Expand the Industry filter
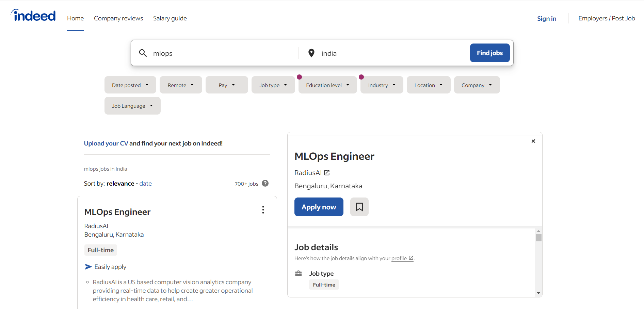The height and width of the screenshot is (309, 644). (x=382, y=85)
